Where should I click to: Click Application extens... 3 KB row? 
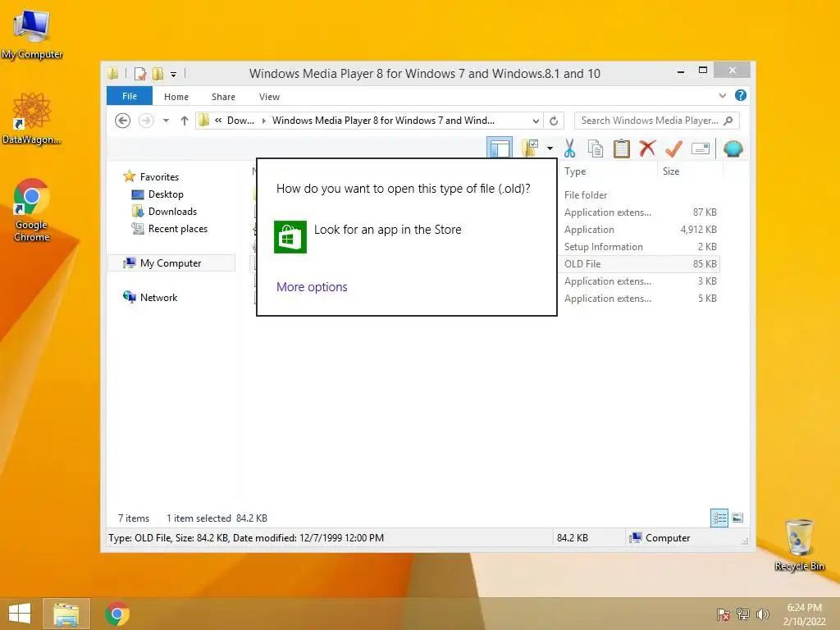[x=640, y=281]
